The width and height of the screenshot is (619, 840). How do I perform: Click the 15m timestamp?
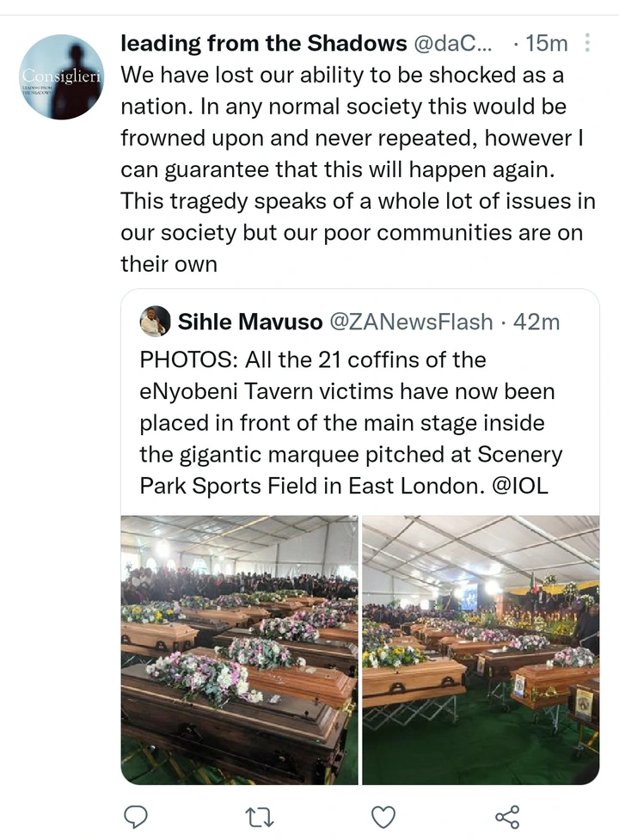tap(546, 43)
